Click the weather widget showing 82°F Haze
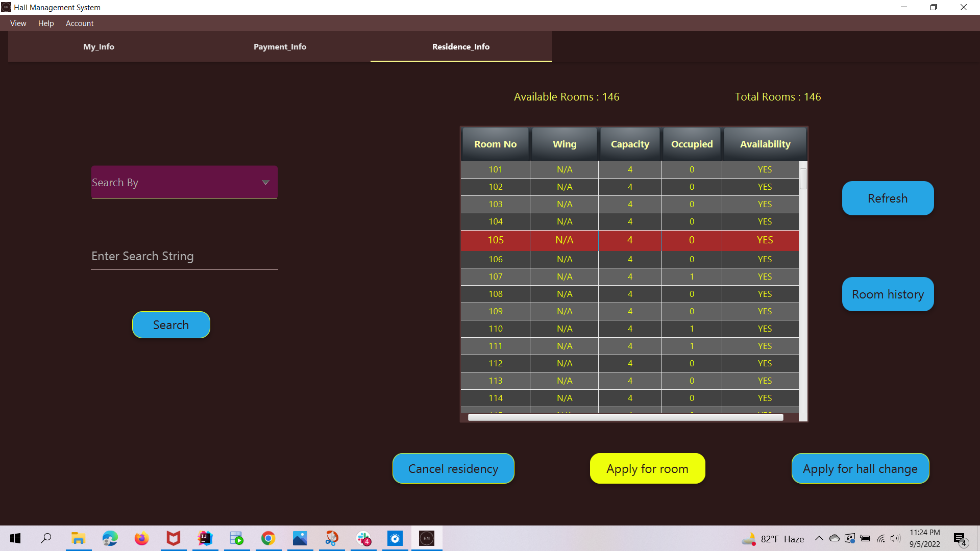Image resolution: width=980 pixels, height=551 pixels. (772, 538)
